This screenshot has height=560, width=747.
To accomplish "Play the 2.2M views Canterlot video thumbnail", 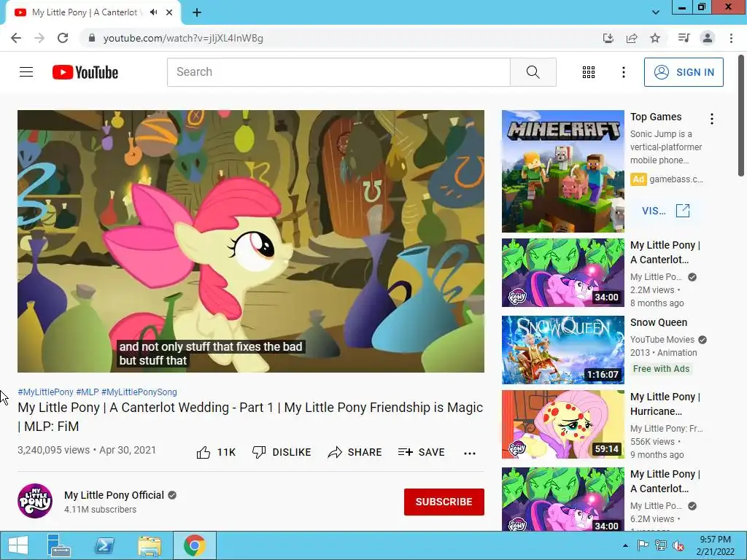I will click(x=562, y=273).
